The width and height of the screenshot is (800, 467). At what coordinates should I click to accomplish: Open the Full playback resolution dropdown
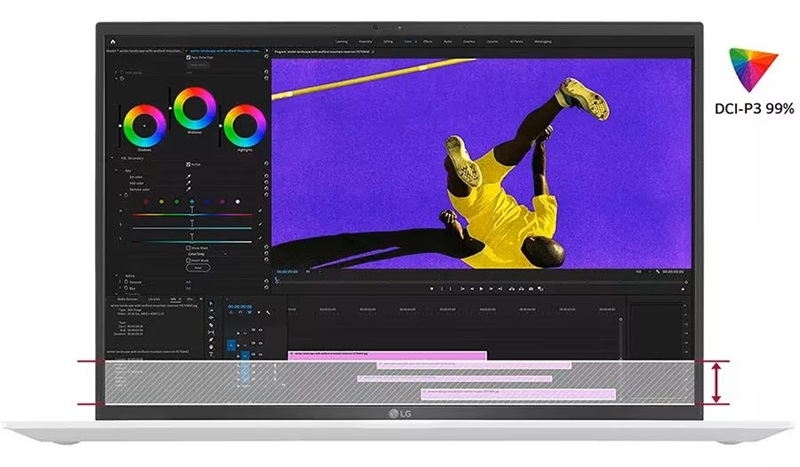pos(645,272)
